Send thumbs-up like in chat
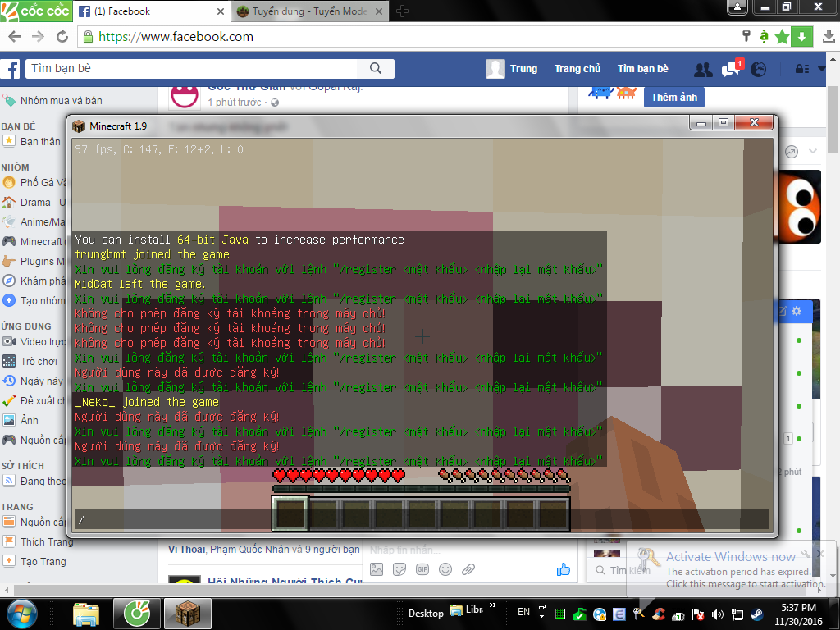Image resolution: width=840 pixels, height=630 pixels. pos(563,569)
